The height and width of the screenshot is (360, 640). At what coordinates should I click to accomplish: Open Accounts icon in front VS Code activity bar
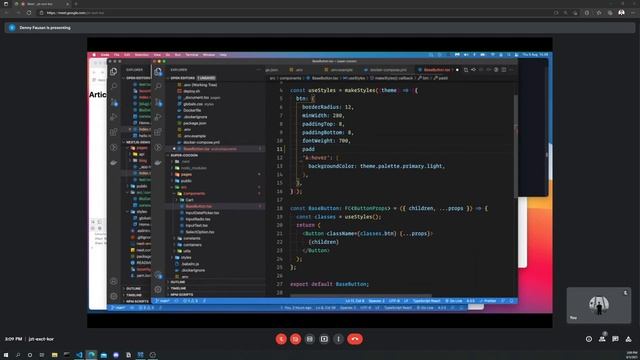pos(158,275)
